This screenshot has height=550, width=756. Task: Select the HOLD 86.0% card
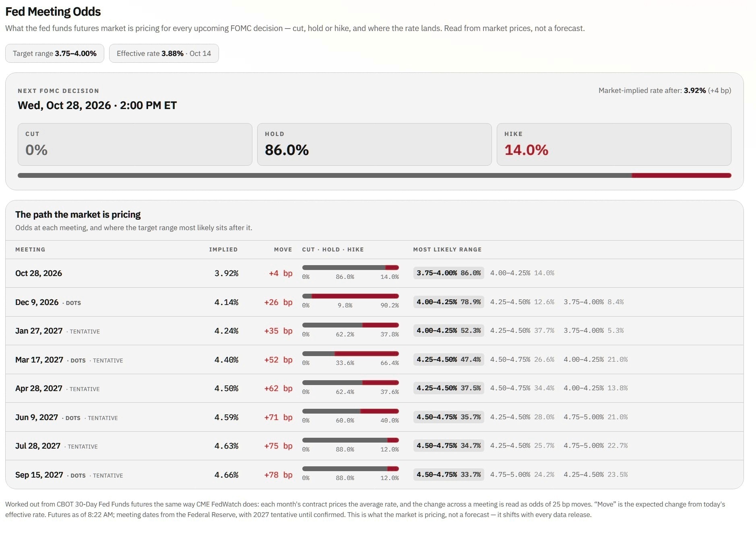pyautogui.click(x=374, y=144)
